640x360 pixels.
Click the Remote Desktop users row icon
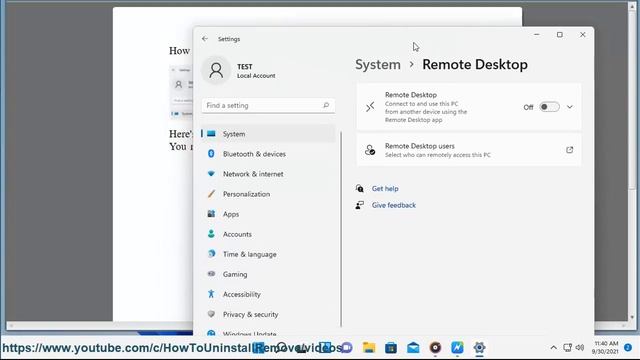[370, 150]
